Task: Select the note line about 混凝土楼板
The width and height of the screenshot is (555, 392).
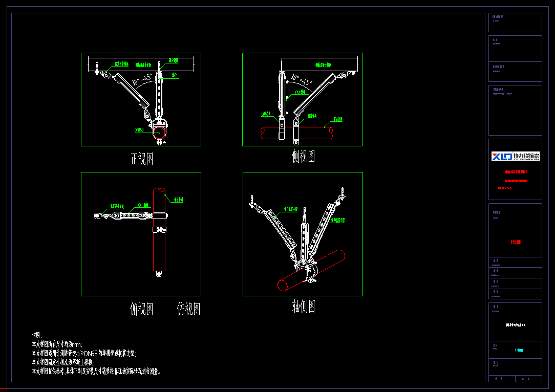Action: (62, 362)
